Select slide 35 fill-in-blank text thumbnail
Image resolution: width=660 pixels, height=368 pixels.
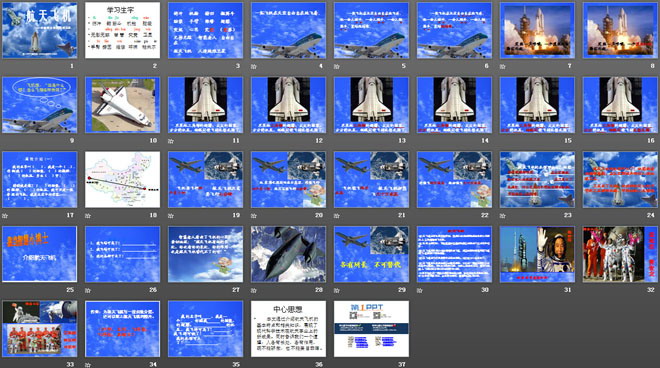pos(205,329)
